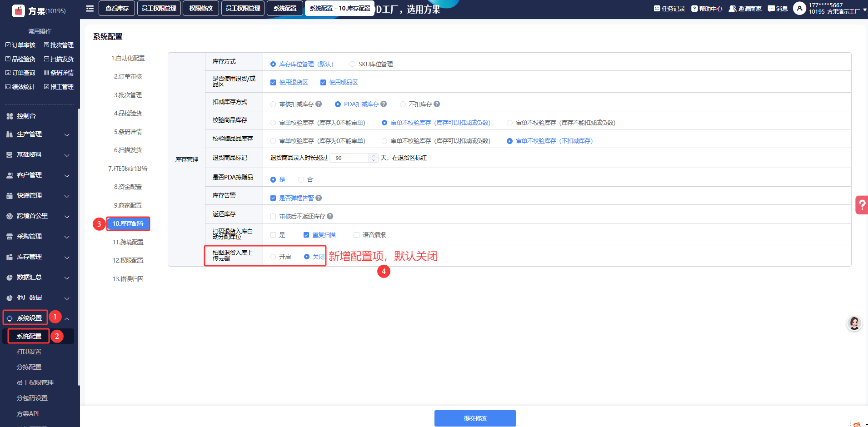
Task: Uncheck the 使用退货区 checkbox
Action: coord(273,83)
